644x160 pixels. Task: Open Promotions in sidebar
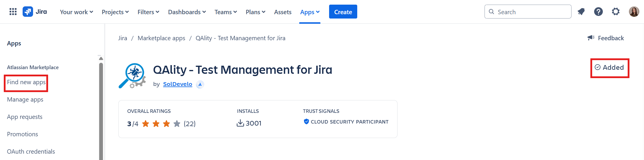click(23, 134)
